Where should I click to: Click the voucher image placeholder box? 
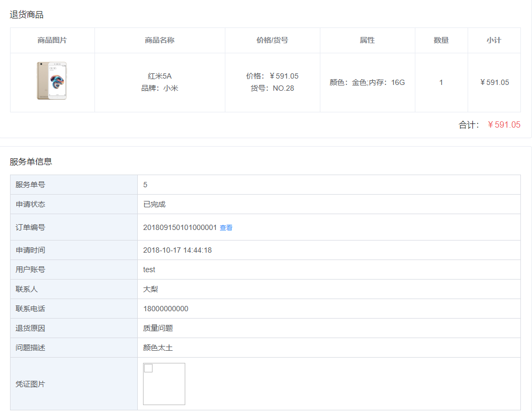tap(164, 384)
